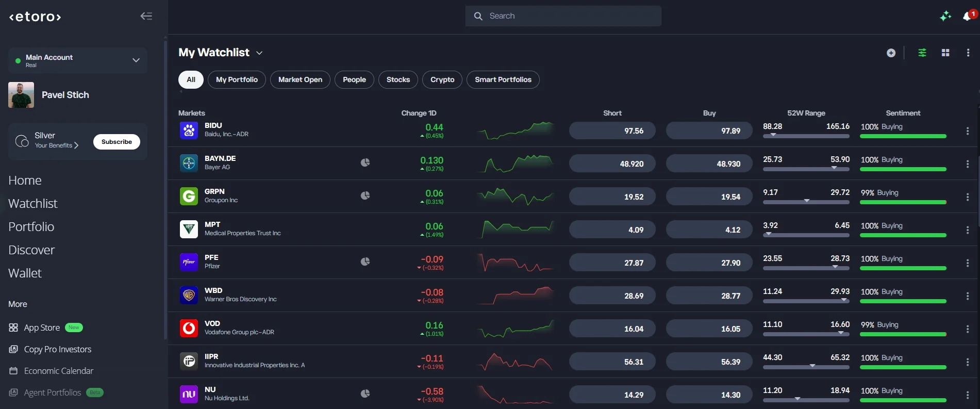Select the Crypto filter tab

pos(442,79)
